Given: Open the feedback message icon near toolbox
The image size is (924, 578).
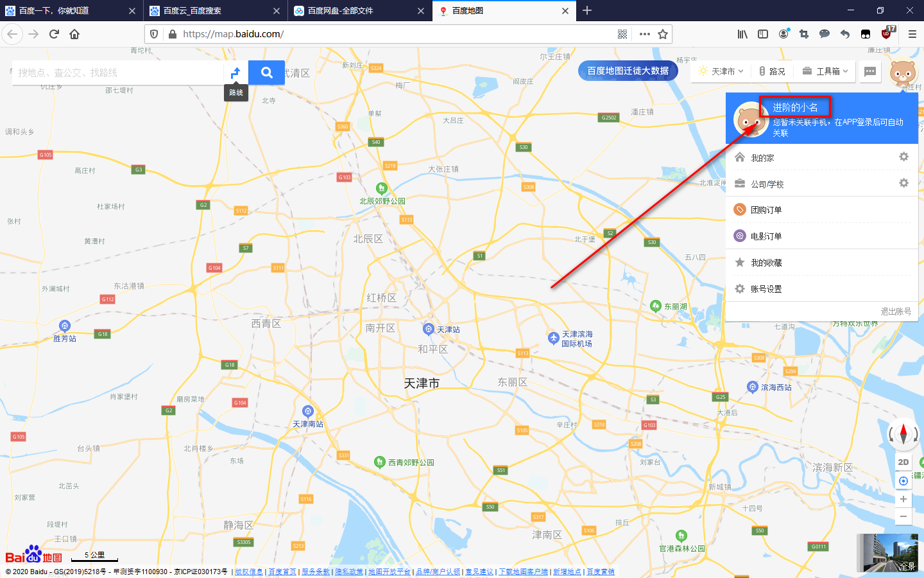Looking at the screenshot, I should [x=870, y=71].
